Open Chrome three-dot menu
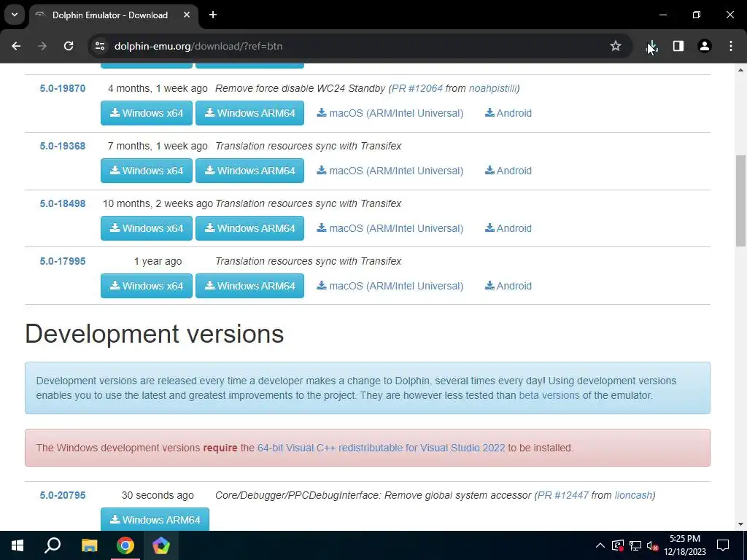Viewport: 747px width, 560px height. (x=731, y=46)
